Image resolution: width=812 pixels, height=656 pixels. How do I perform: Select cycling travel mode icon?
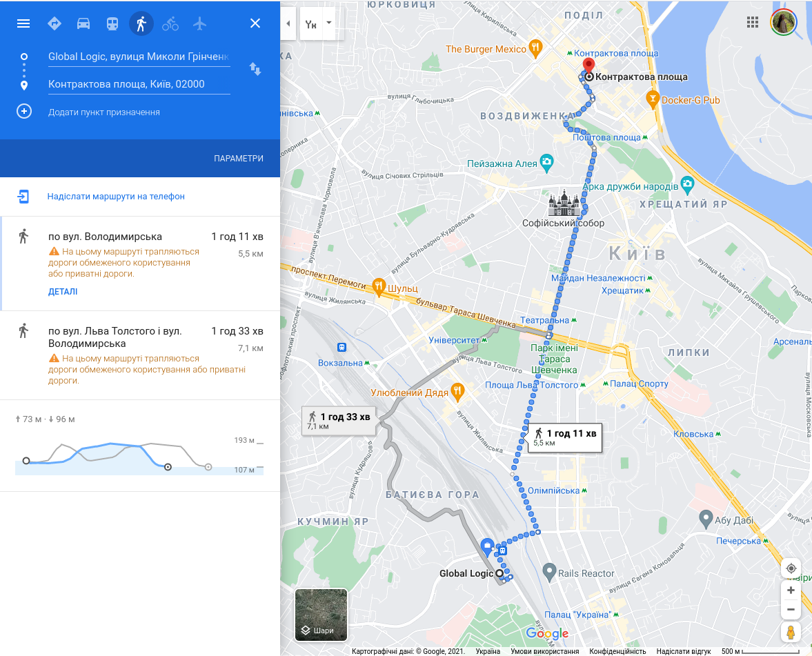click(170, 23)
